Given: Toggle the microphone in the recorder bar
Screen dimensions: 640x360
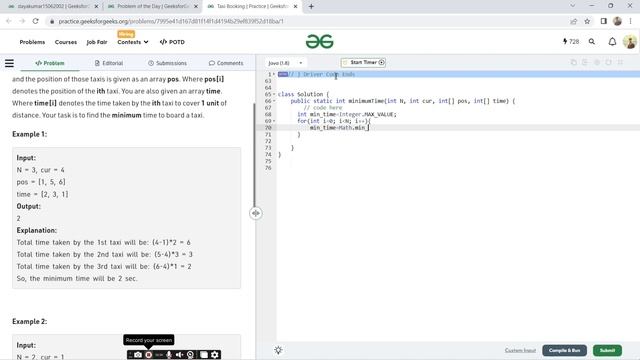Looking at the screenshot, I should point(169,355).
